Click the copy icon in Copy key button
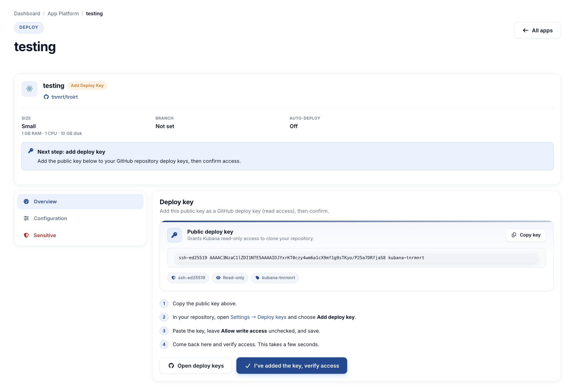Image resolution: width=568 pixels, height=392 pixels. point(514,235)
